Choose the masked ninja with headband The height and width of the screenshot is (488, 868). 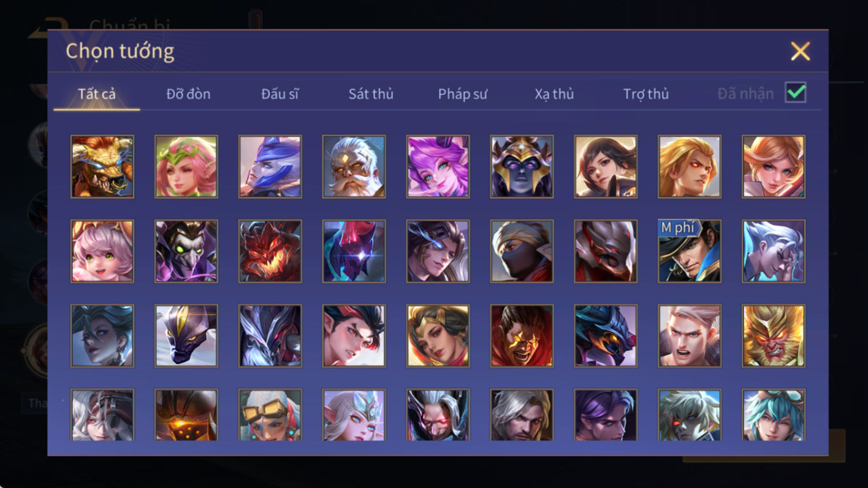[x=522, y=251]
